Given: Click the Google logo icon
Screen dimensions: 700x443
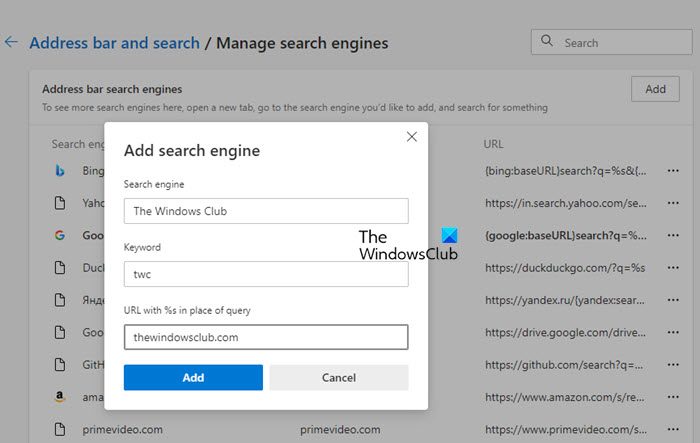Looking at the screenshot, I should [x=60, y=235].
